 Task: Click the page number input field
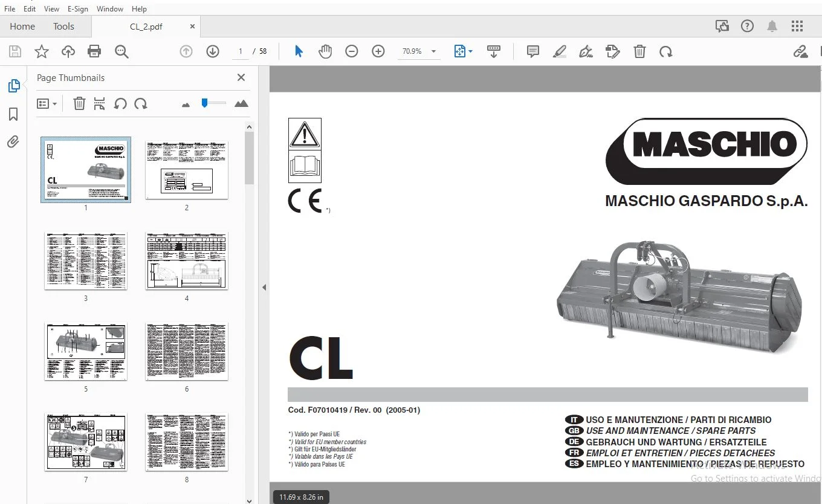[x=240, y=52]
